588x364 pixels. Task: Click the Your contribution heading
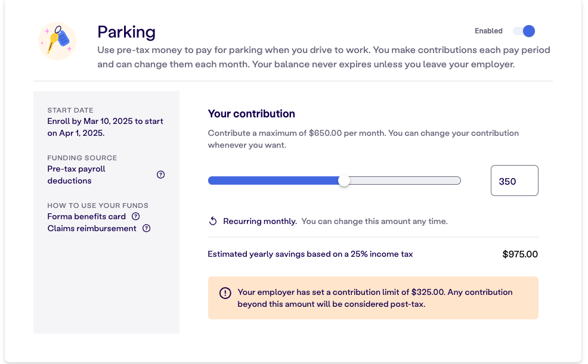251,114
